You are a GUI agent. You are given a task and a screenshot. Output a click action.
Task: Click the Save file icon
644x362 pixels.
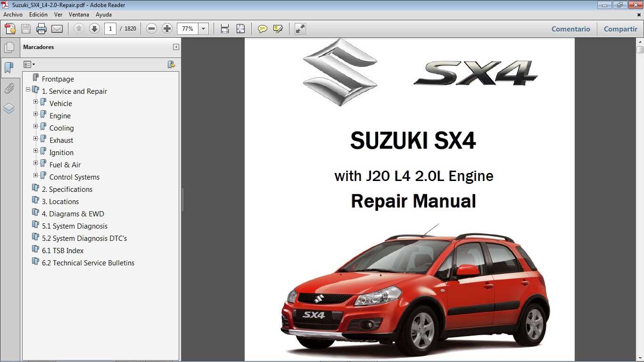26,29
